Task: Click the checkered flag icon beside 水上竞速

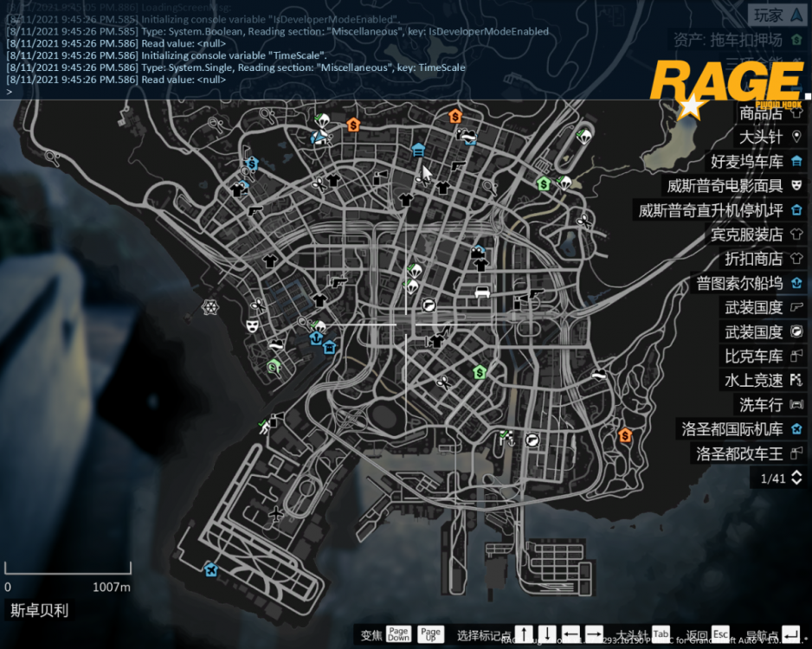Action: (x=796, y=381)
